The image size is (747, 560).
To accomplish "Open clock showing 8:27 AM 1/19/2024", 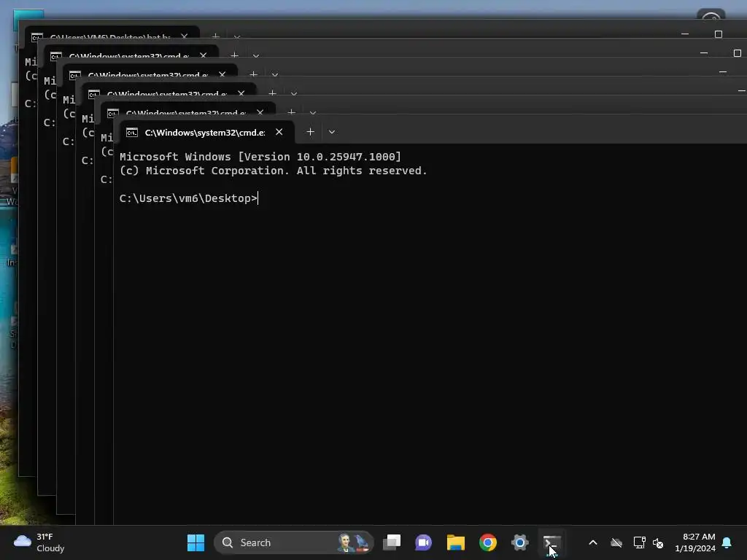I will (x=695, y=542).
